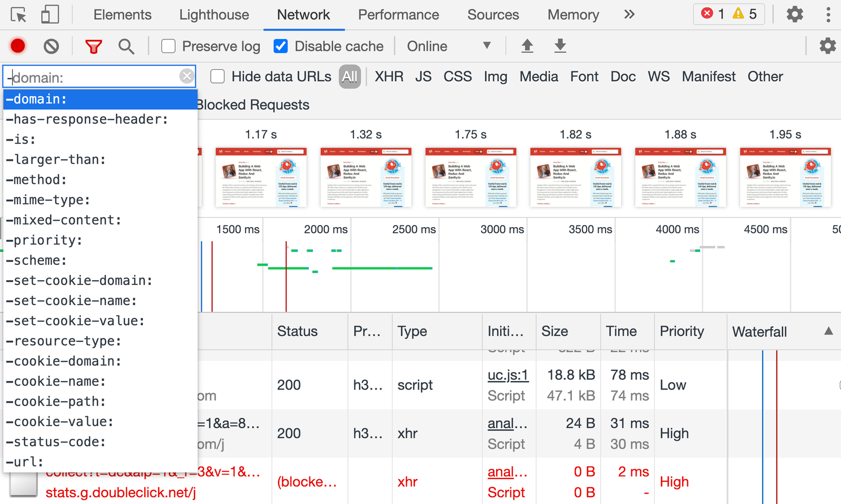The width and height of the screenshot is (841, 504).
Task: Choose -url: suggestion
Action: [x=100, y=462]
